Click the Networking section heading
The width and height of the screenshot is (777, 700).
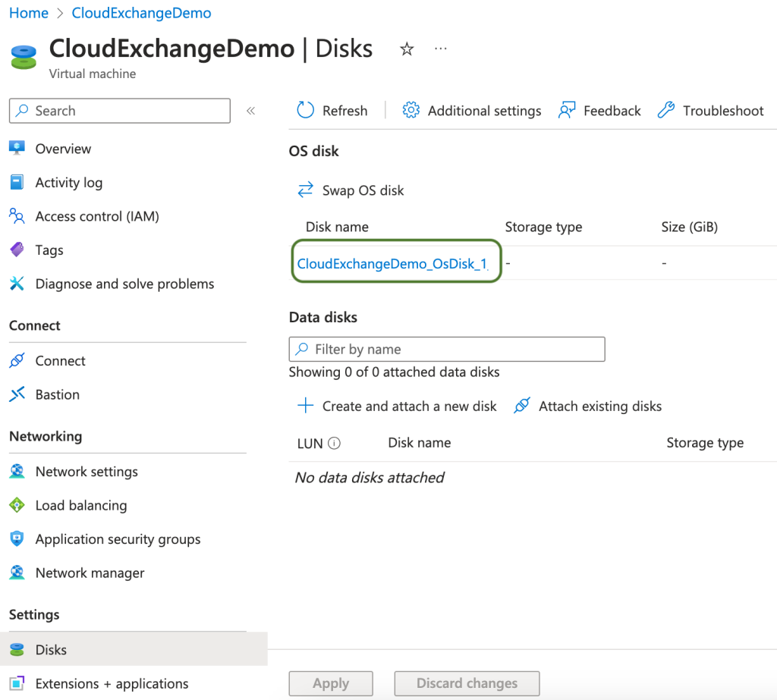pyautogui.click(x=46, y=436)
